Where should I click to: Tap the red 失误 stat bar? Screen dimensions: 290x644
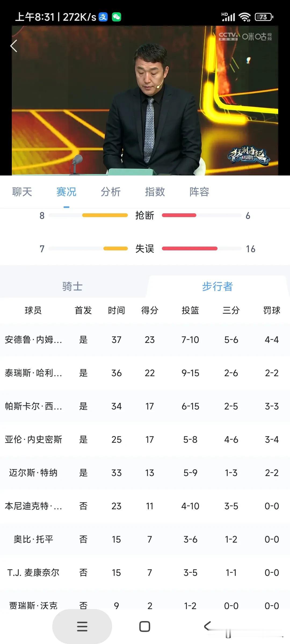pos(190,248)
